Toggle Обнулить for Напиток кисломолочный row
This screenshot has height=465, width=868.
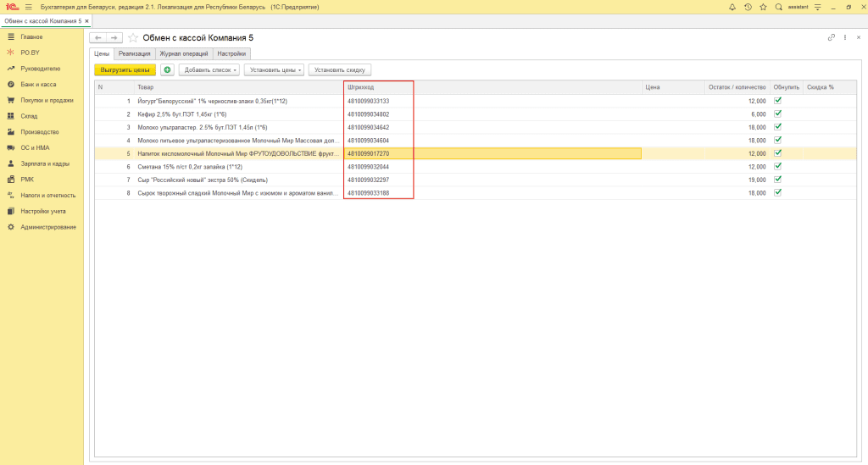pos(777,153)
